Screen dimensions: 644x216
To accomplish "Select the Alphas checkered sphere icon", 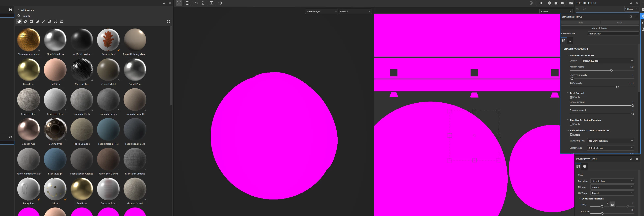I will (49, 22).
